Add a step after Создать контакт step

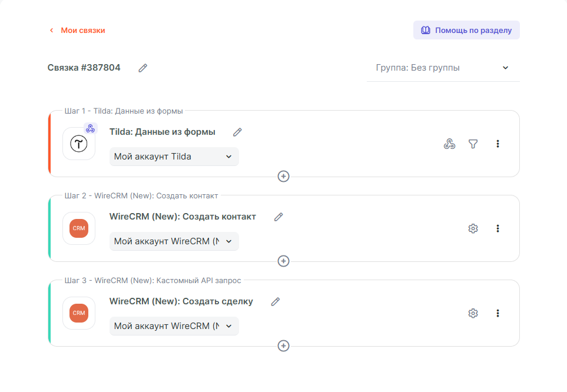283,261
